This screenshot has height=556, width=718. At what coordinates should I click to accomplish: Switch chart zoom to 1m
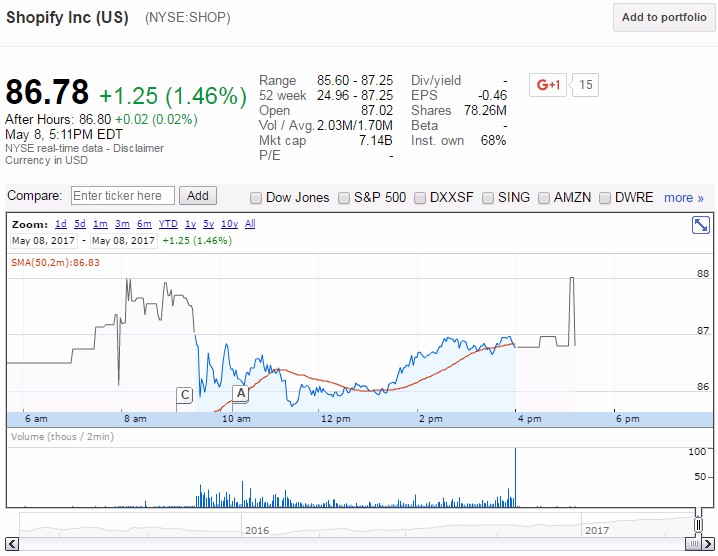[100, 224]
